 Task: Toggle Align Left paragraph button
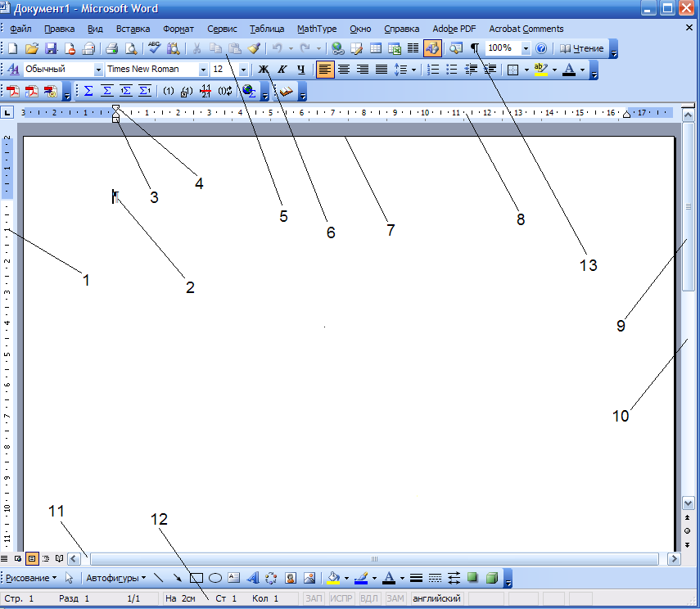(325, 70)
